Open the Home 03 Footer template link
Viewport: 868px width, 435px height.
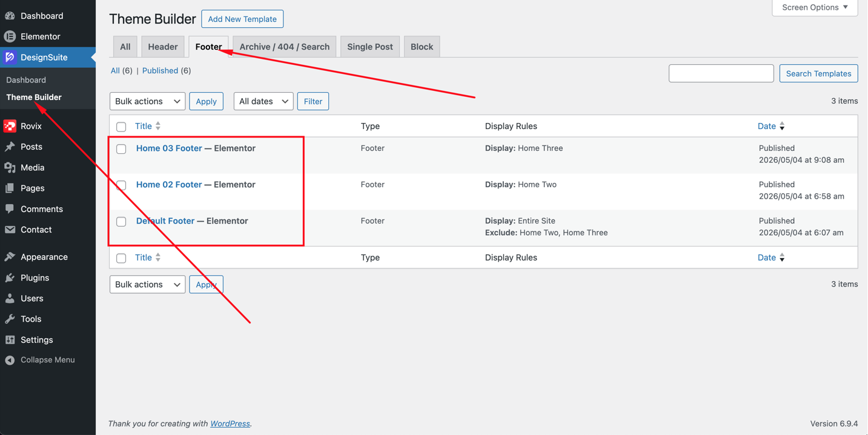(x=169, y=148)
